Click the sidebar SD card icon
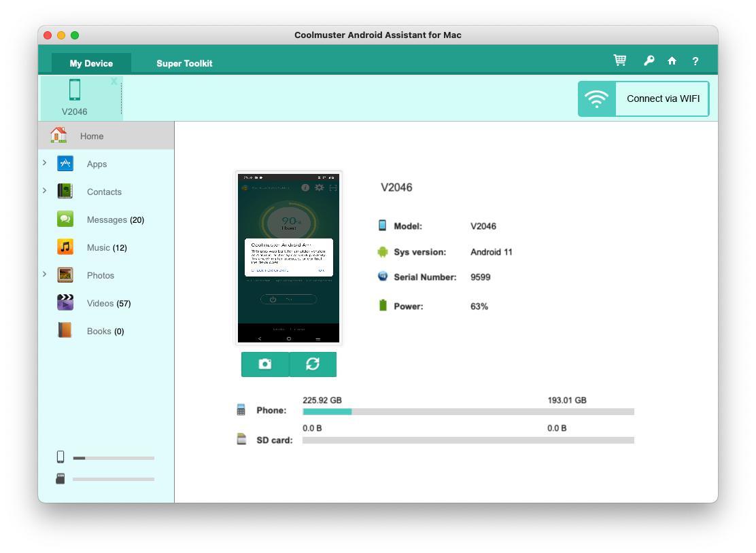756x553 pixels. 61,478
